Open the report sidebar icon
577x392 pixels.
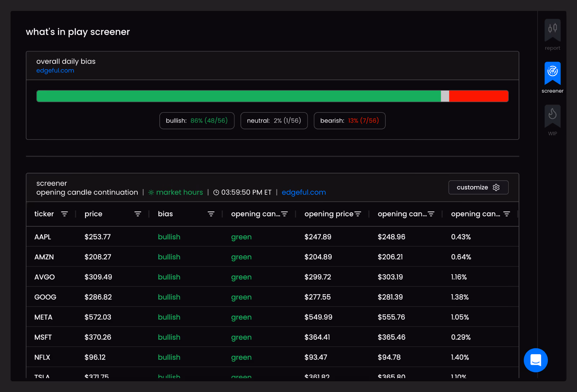(x=552, y=30)
